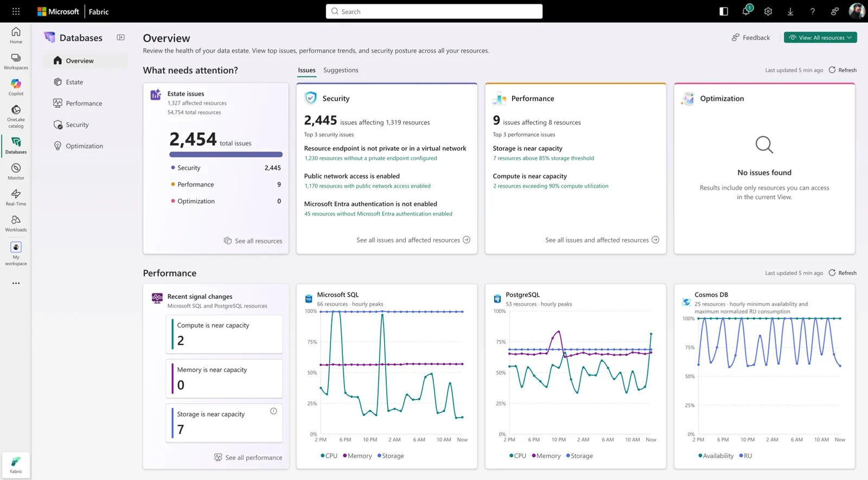Click the Fabric icon at bottom left
This screenshot has height=480, width=868.
click(x=16, y=465)
